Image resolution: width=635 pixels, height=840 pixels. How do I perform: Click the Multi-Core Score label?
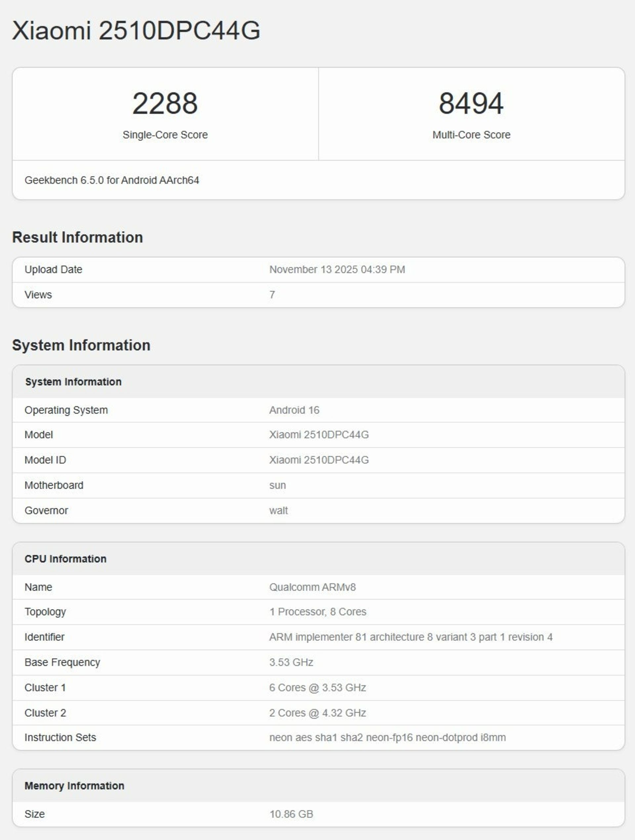click(x=471, y=135)
